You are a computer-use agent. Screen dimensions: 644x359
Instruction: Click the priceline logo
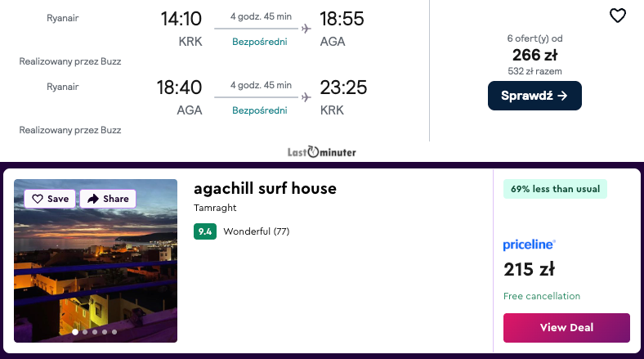[x=529, y=244]
